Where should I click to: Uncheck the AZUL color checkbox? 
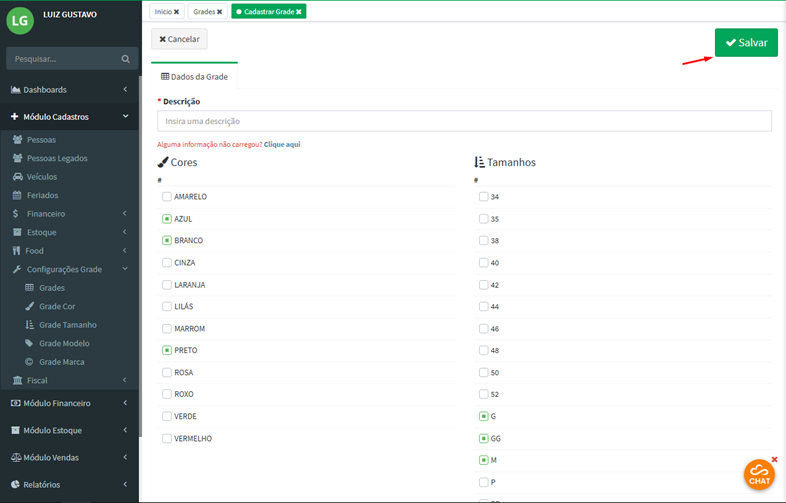pyautogui.click(x=167, y=219)
